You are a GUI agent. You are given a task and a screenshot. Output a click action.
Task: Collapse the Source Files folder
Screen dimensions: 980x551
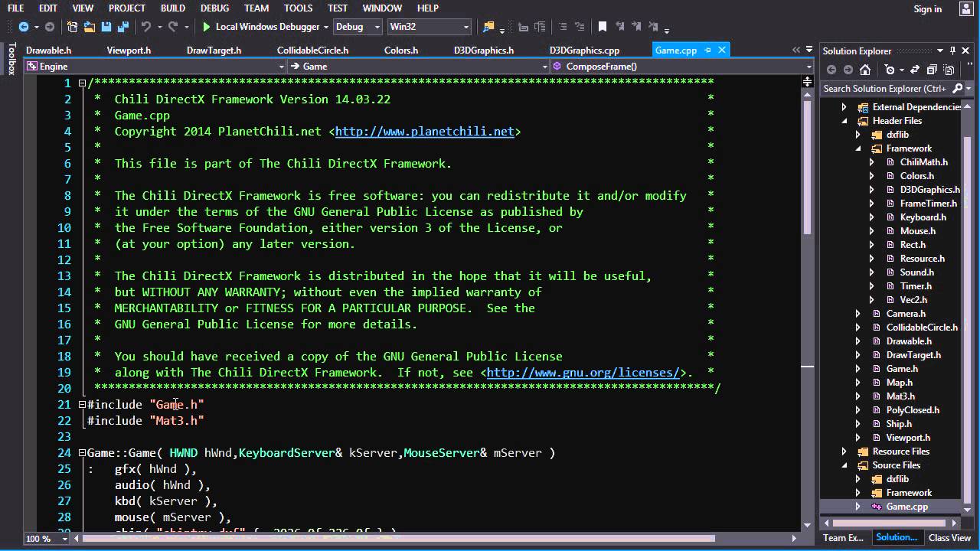(x=844, y=465)
